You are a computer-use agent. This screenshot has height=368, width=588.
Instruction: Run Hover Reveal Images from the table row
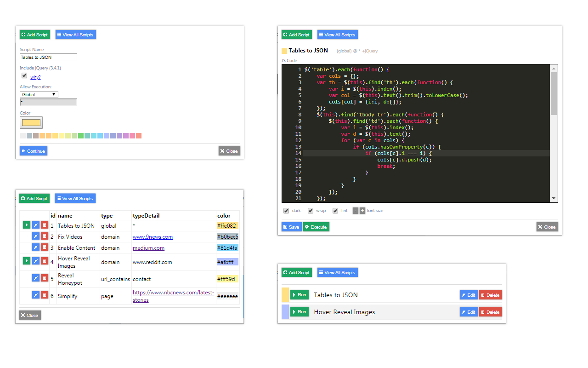(27, 261)
